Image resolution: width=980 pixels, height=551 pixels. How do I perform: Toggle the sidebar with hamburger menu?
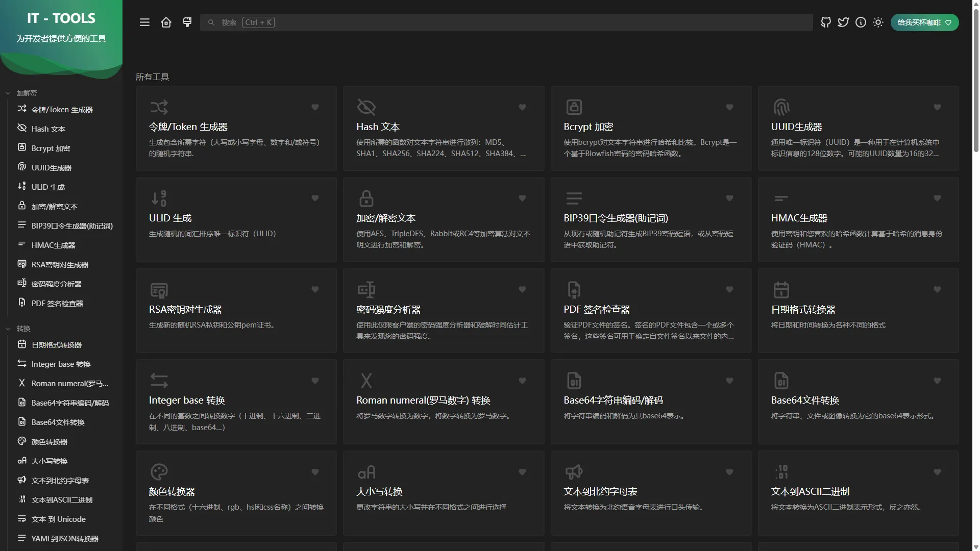tap(144, 22)
